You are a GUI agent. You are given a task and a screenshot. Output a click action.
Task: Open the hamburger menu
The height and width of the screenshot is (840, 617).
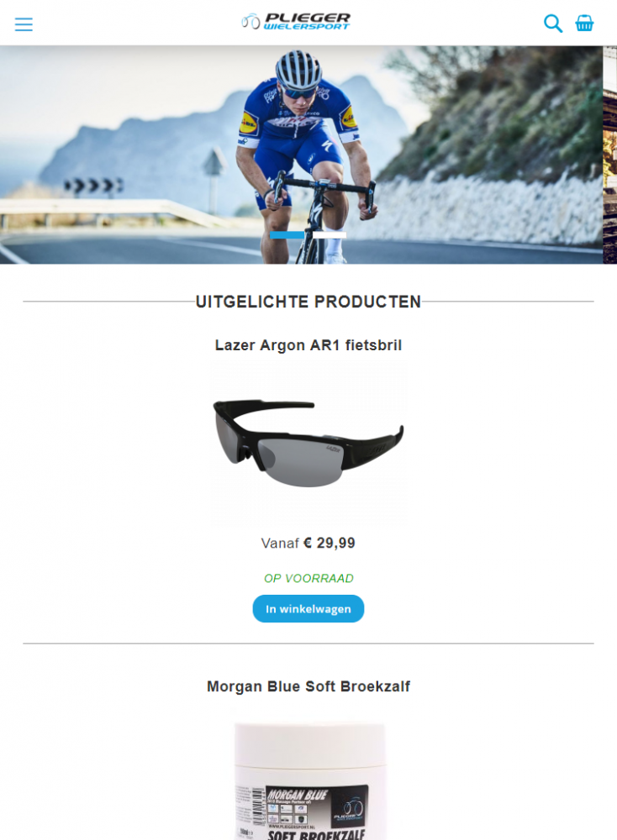[x=24, y=24]
